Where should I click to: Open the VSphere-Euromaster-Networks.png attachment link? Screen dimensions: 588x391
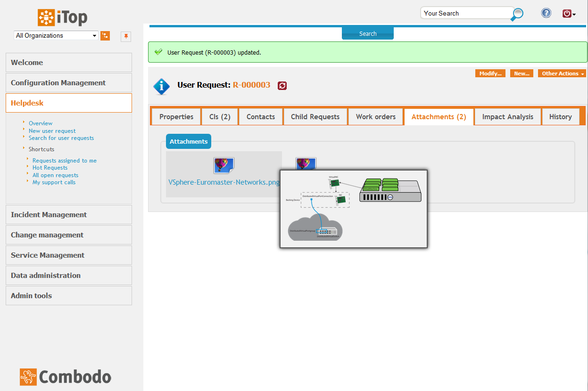(x=224, y=182)
